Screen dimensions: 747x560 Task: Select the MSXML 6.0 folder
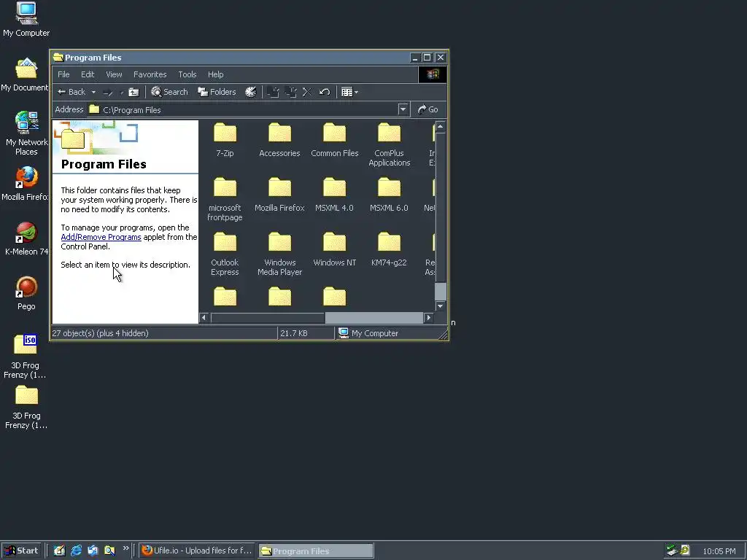pyautogui.click(x=390, y=195)
